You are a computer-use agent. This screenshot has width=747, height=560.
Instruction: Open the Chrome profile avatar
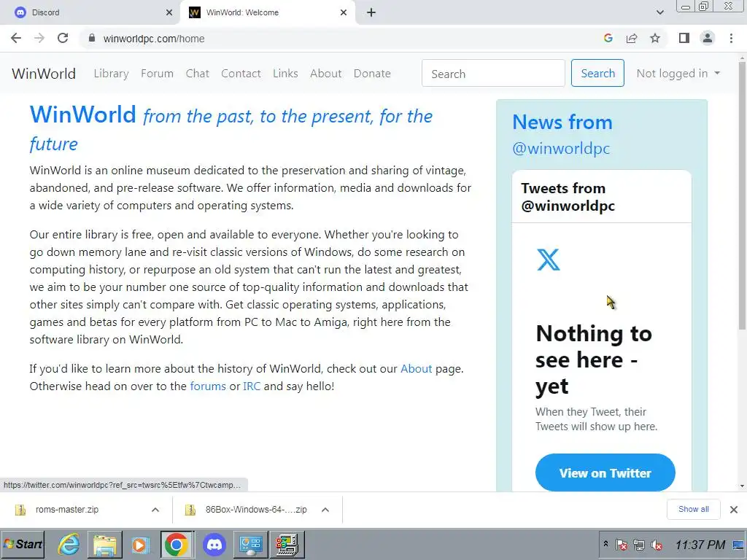click(708, 38)
